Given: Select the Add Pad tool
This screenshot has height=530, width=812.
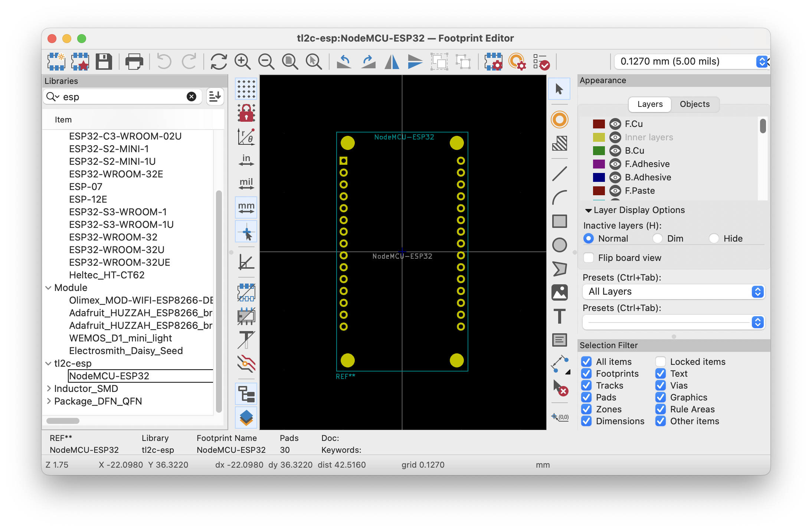Looking at the screenshot, I should pyautogui.click(x=559, y=120).
